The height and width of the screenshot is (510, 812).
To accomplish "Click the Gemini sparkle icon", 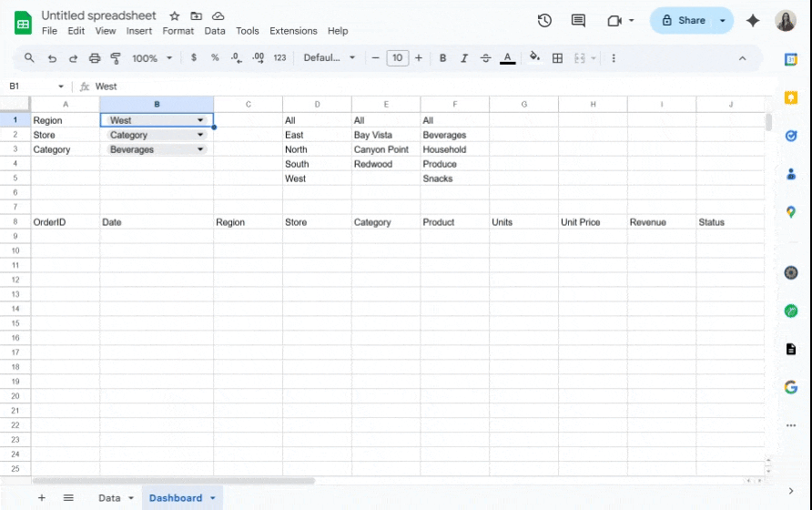I will coord(753,21).
